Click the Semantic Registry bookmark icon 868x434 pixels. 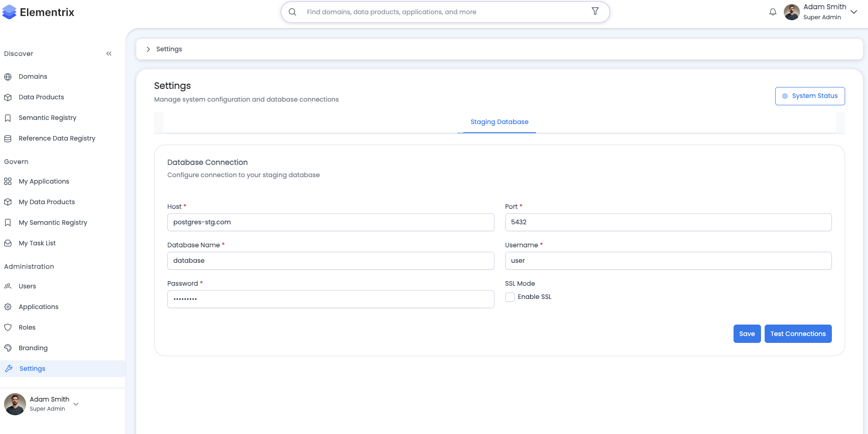pyautogui.click(x=8, y=118)
